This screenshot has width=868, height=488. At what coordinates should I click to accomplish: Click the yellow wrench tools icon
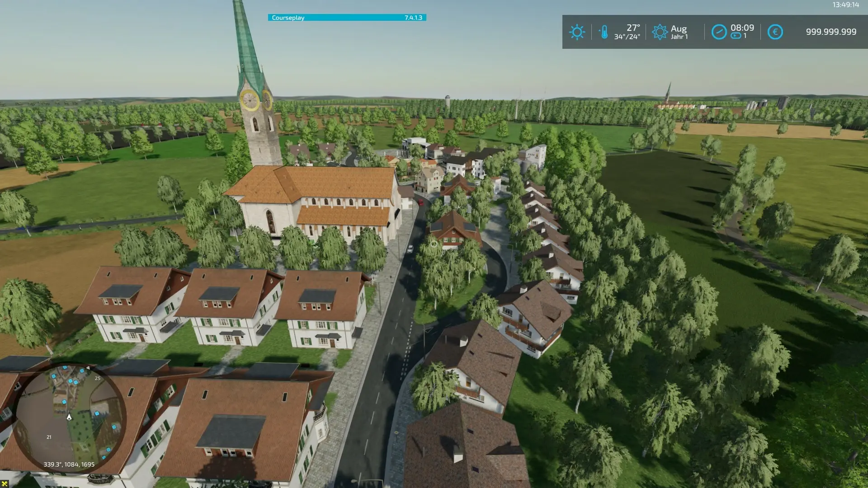tap(5, 483)
